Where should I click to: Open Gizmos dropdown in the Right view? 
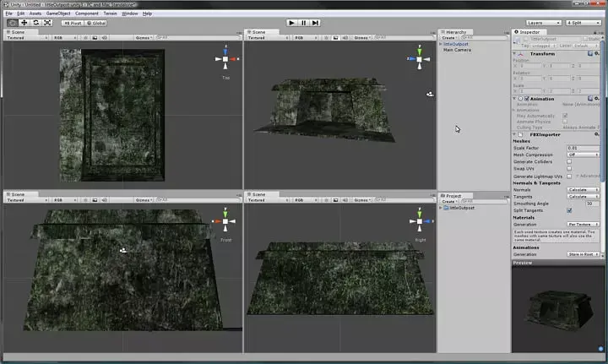click(x=362, y=200)
